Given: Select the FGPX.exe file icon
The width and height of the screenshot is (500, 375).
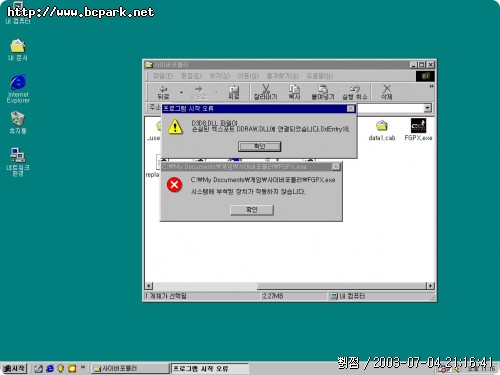Looking at the screenshot, I should tap(418, 130).
